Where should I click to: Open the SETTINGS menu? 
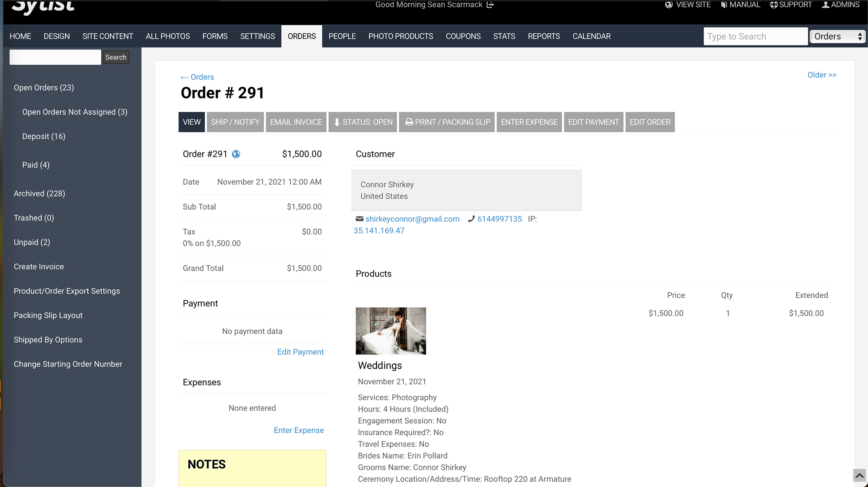coord(258,36)
